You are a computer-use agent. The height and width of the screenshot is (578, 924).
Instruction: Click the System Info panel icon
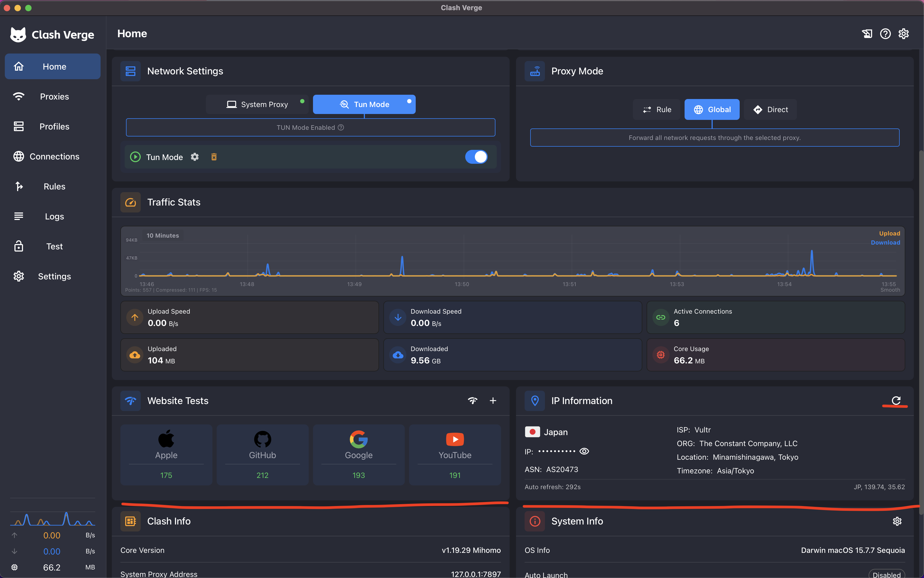pyautogui.click(x=534, y=522)
